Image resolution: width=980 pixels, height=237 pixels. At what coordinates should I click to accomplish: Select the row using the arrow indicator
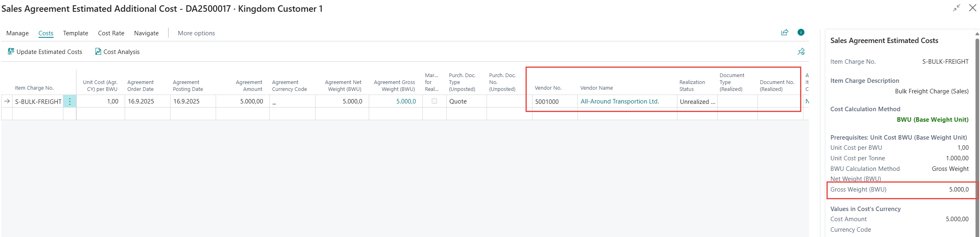tap(7, 101)
